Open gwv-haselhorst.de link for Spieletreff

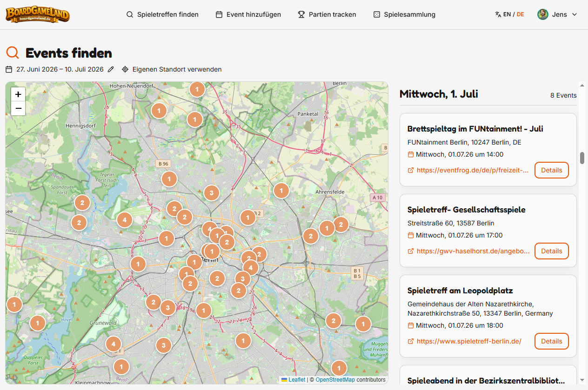click(x=473, y=251)
